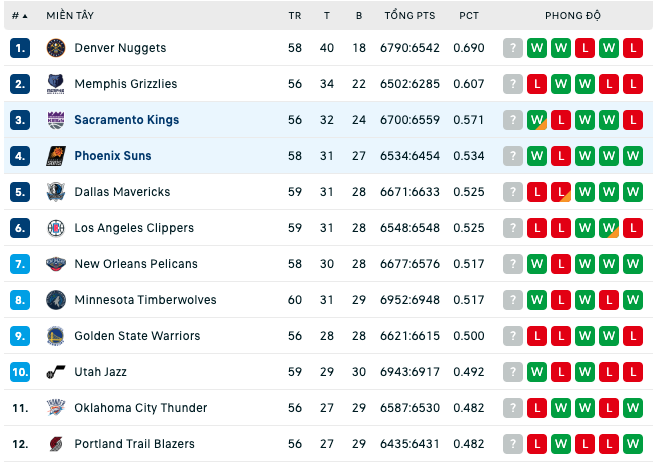The width and height of the screenshot is (658, 466).
Task: Click Dallas Mavericks' L badge with orange corner
Action: pyautogui.click(x=561, y=192)
